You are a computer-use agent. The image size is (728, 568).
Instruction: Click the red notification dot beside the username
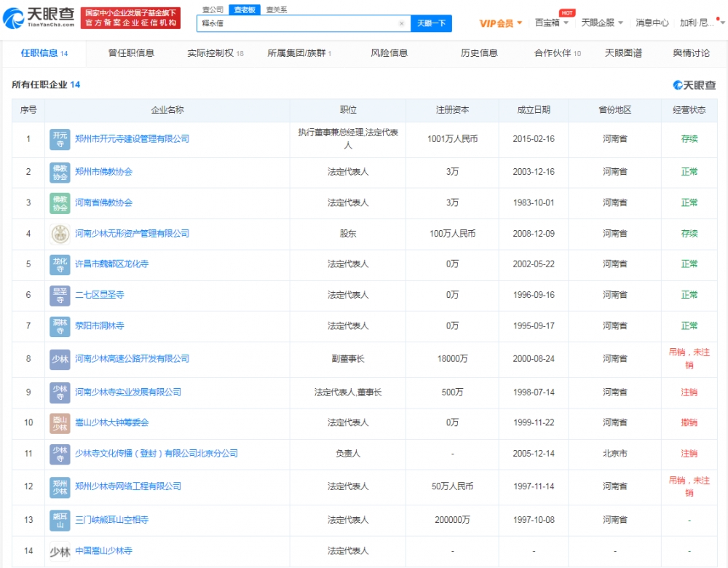pos(718,19)
